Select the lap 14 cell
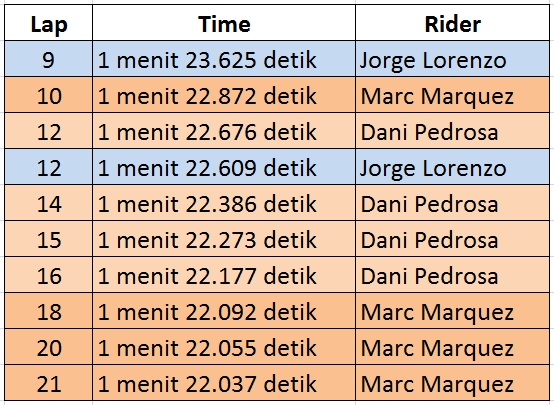The height and width of the screenshot is (405, 554). click(x=48, y=203)
